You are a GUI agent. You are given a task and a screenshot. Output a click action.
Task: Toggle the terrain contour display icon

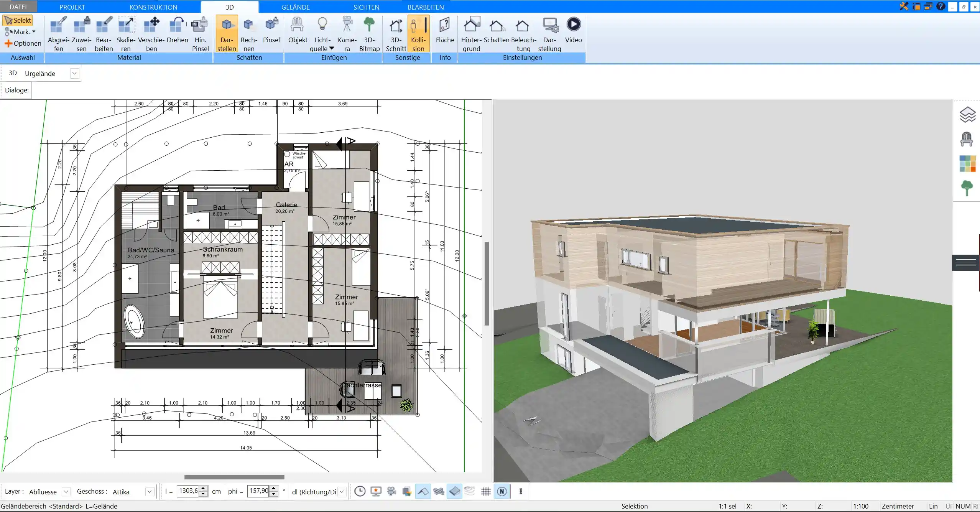[470, 491]
